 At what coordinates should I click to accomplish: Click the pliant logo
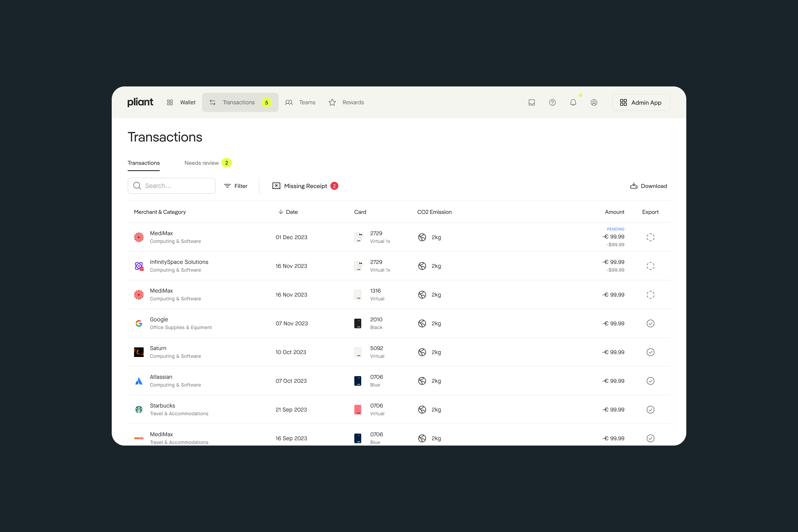(x=140, y=102)
